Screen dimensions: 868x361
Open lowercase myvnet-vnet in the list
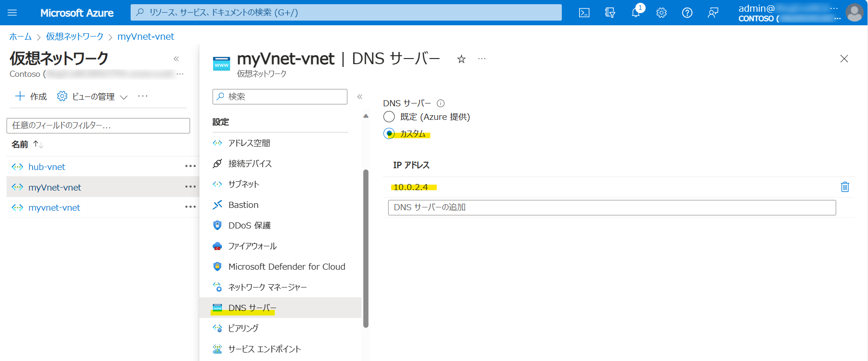pyautogui.click(x=54, y=207)
